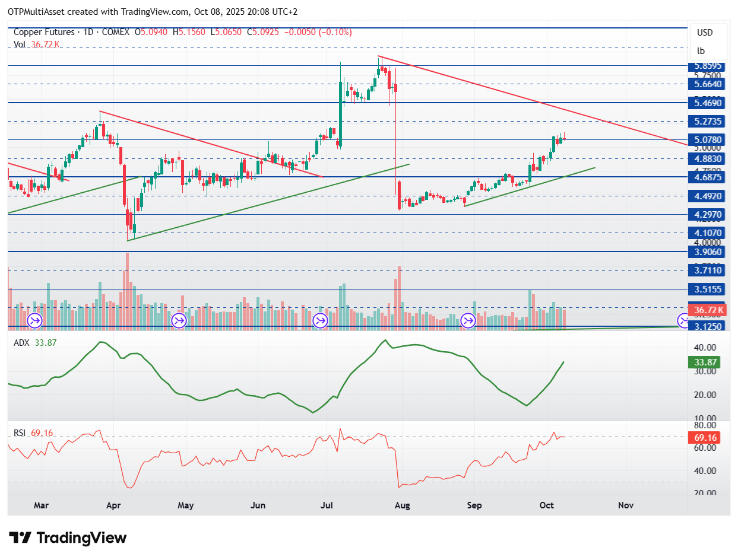Click the red volume tag 36.72K on the axis
Viewport: 738px width, 560px height.
(x=707, y=310)
